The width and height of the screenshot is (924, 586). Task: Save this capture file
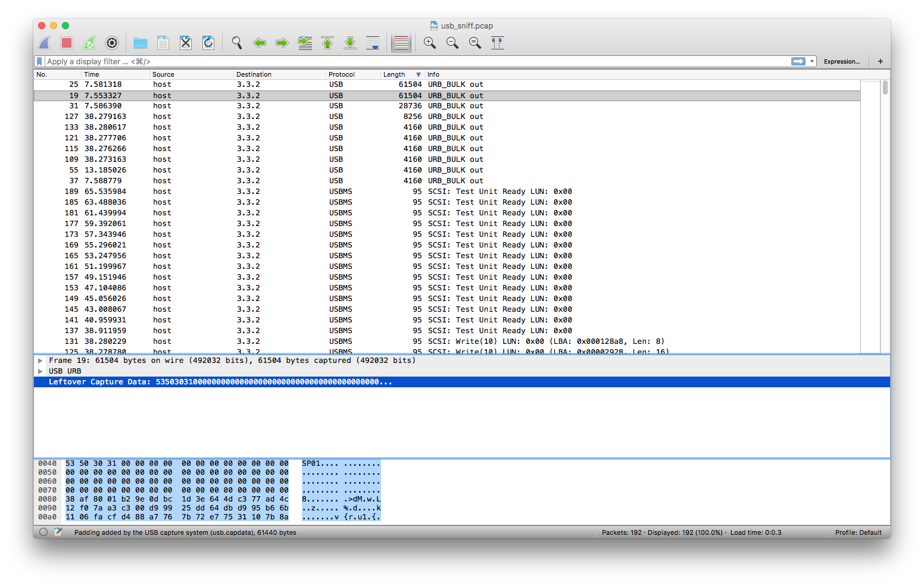coord(163,43)
